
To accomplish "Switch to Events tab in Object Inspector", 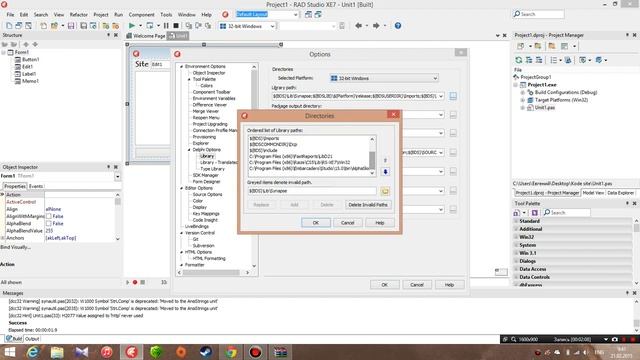I will tap(36, 186).
